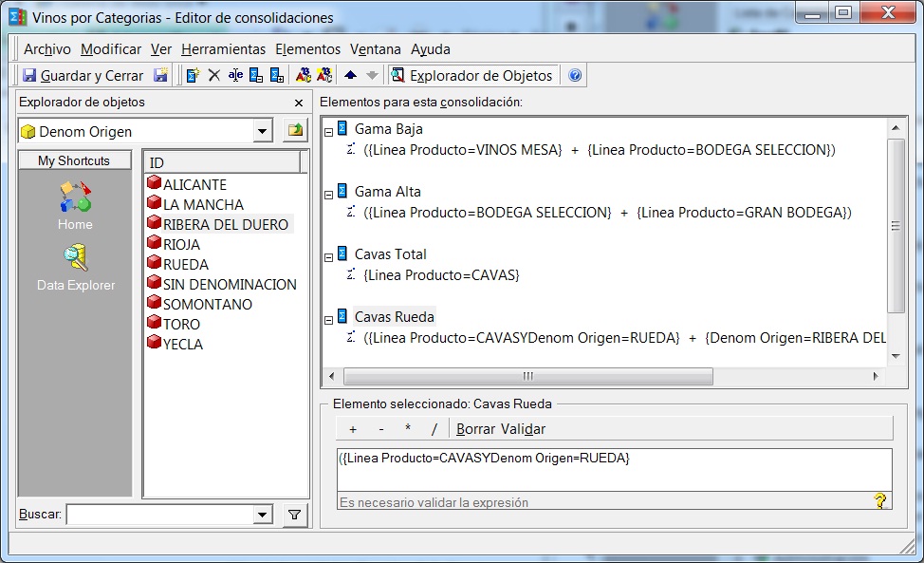Open the Elementos menu
Image resolution: width=924 pixels, height=563 pixels.
[x=307, y=49]
